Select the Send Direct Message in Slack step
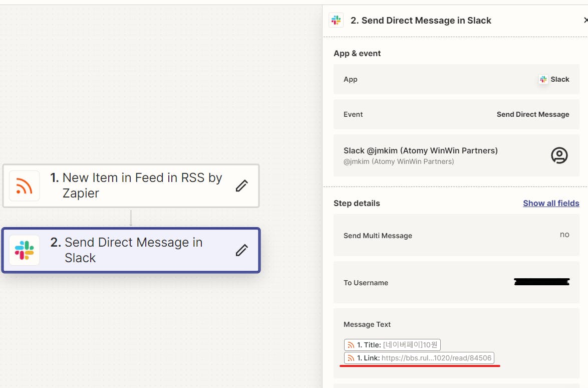Image resolution: width=588 pixels, height=388 pixels. (131, 250)
